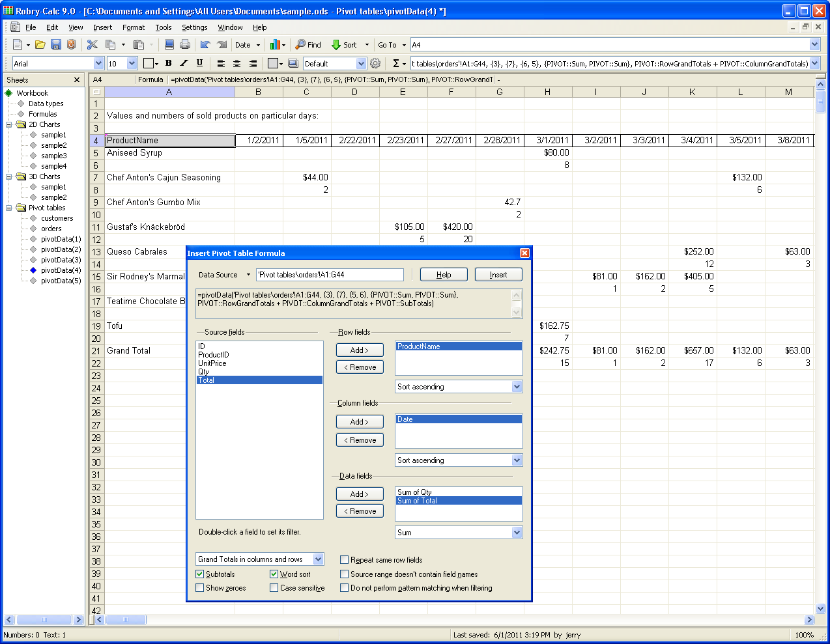
Task: Click the center align icon
Action: click(236, 63)
